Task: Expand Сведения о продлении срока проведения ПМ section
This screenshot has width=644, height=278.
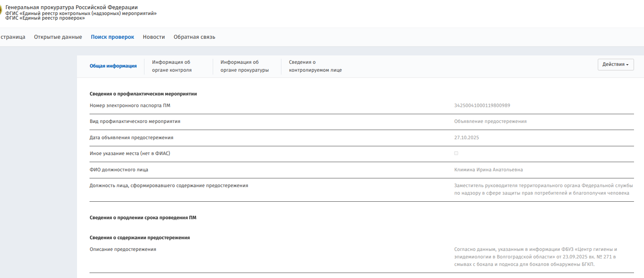Action: (x=143, y=218)
